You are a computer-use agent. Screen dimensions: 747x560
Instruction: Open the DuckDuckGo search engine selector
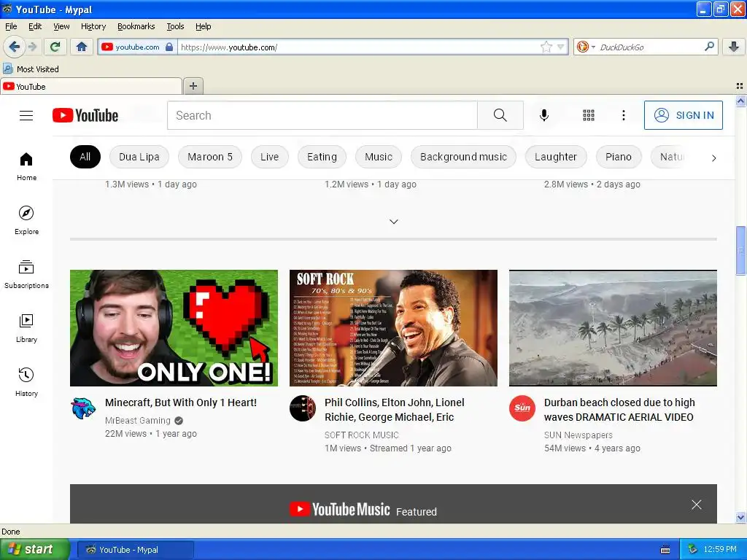[x=586, y=47]
